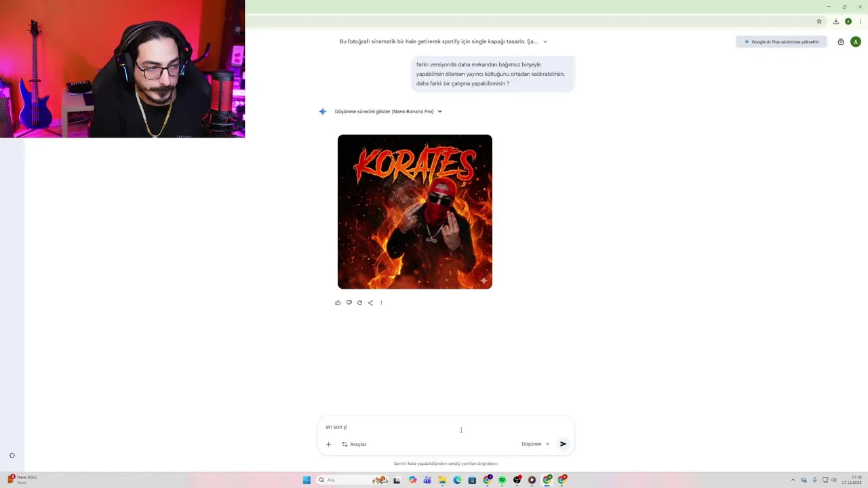The height and width of the screenshot is (488, 868).
Task: Open Chrome profile avatar in toolbar
Action: pos(848,21)
